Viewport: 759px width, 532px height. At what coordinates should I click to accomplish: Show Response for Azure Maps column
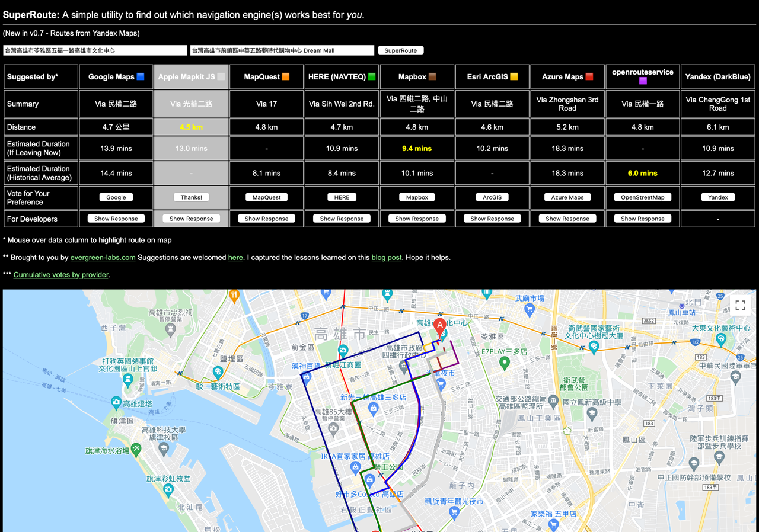click(567, 219)
